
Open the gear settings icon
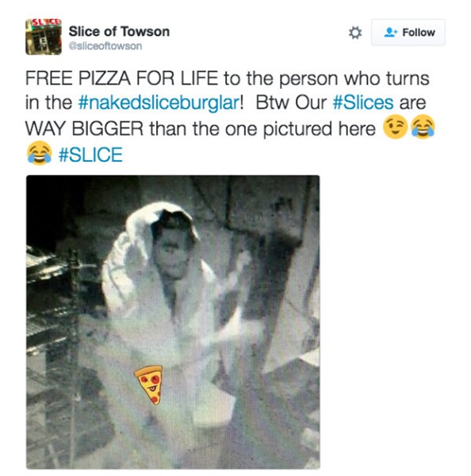tap(354, 33)
